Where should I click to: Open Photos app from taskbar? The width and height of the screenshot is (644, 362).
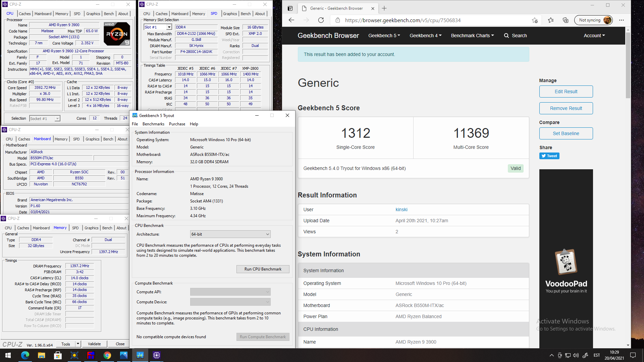[x=124, y=355]
